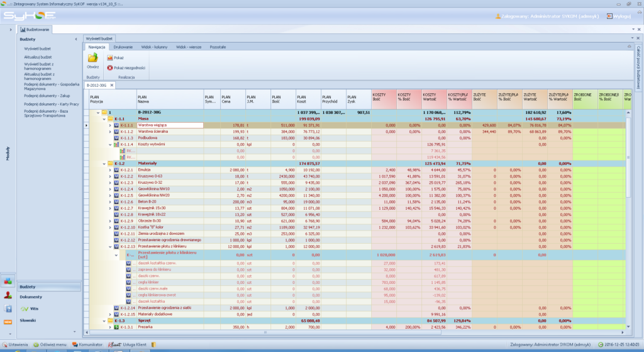
Task: Click the Pokaż chart icon
Action: (x=109, y=58)
